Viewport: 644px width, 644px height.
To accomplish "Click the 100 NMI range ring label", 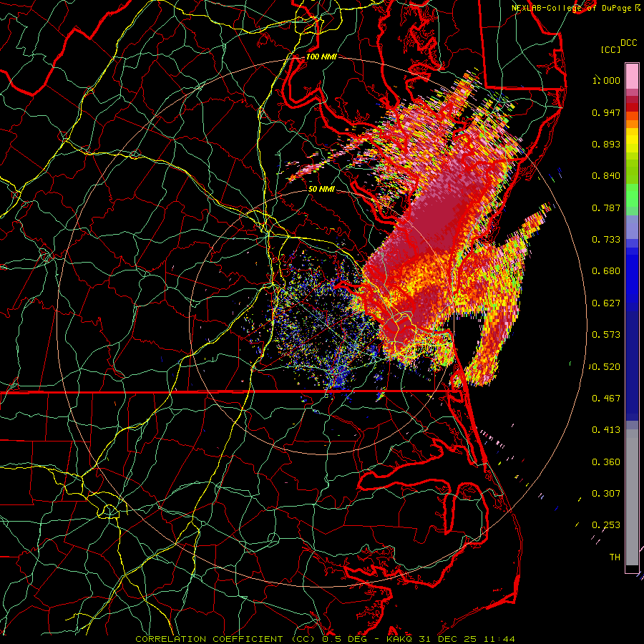I will (x=321, y=57).
